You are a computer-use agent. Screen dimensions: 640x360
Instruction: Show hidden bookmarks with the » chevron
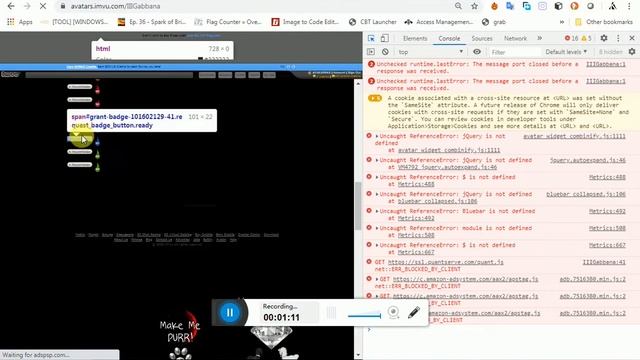[x=562, y=22]
